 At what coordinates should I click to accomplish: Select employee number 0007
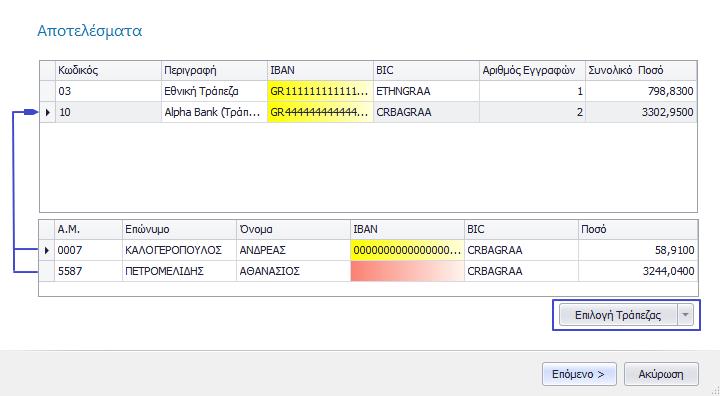88,250
